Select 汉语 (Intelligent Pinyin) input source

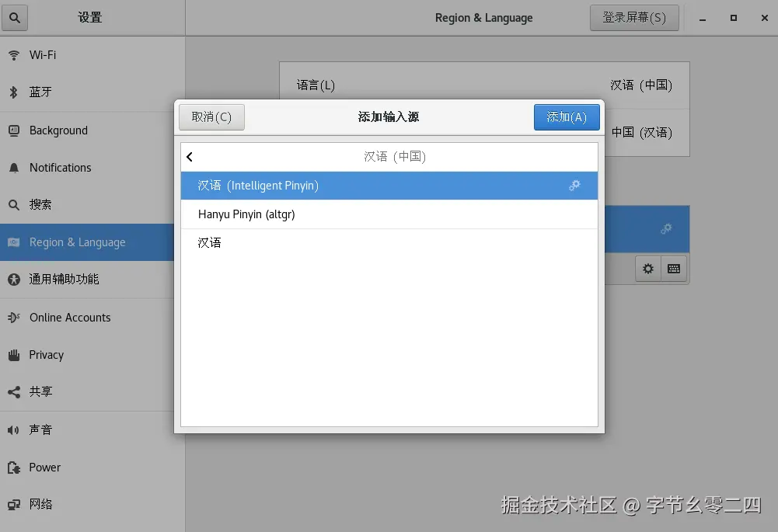click(389, 186)
